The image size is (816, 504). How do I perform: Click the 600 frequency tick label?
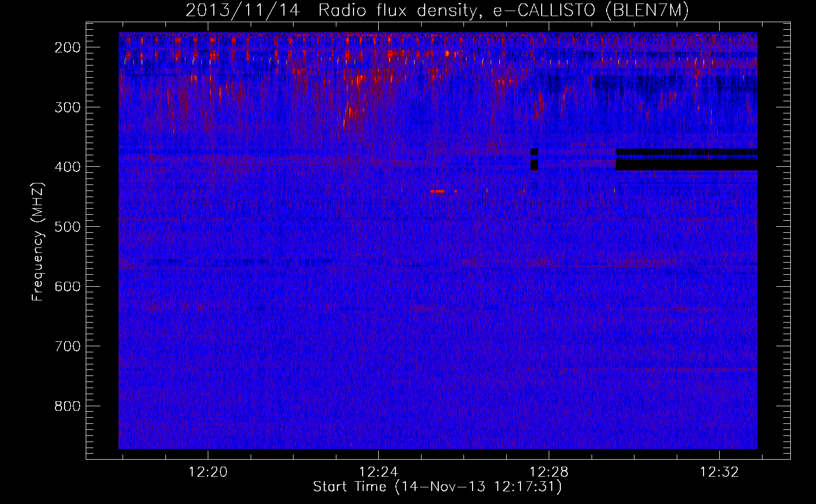[x=68, y=287]
